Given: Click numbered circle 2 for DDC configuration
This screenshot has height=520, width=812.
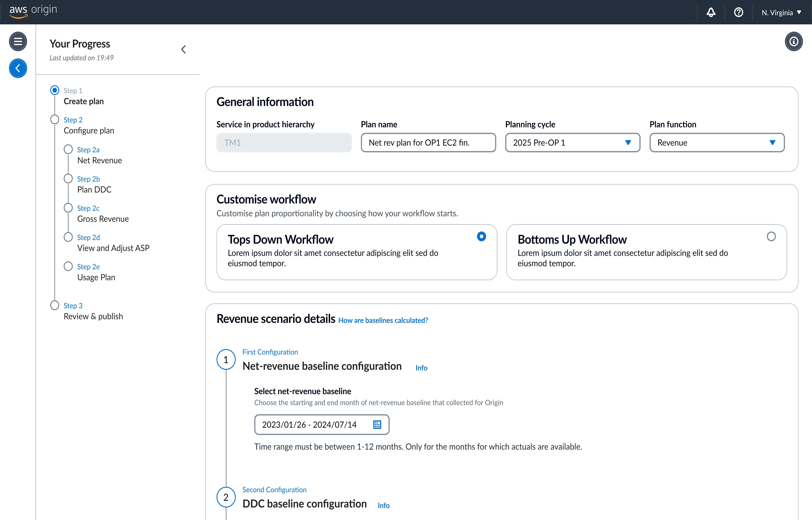Looking at the screenshot, I should [x=226, y=497].
